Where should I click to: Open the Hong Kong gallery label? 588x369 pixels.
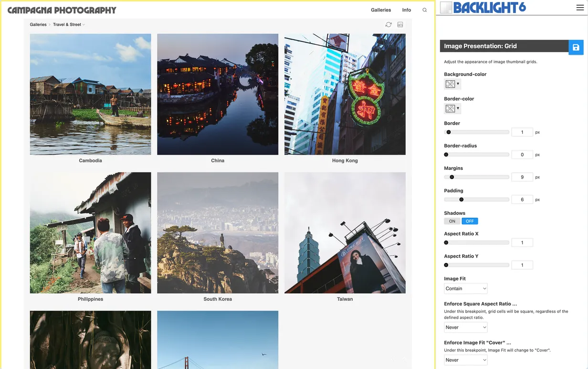point(345,160)
